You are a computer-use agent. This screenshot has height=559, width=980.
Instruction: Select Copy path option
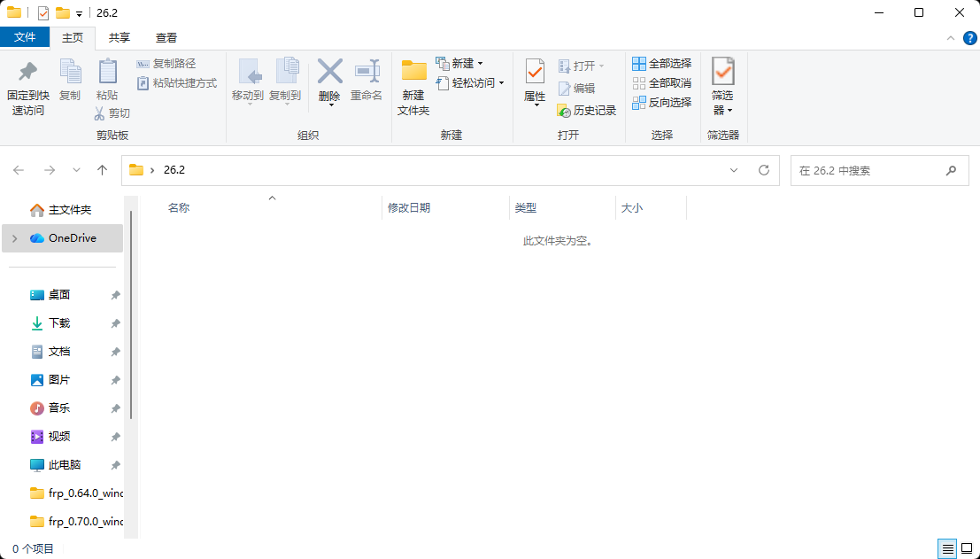tap(166, 64)
